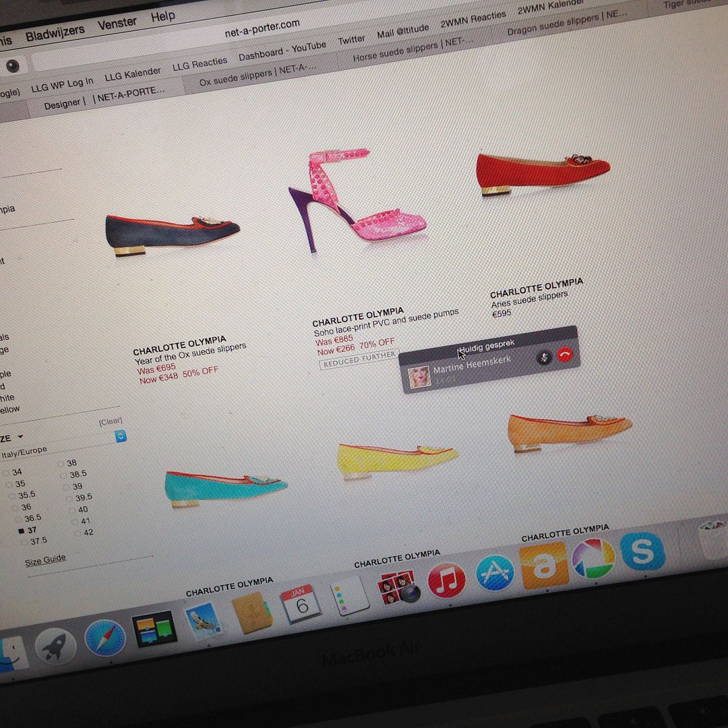This screenshot has height=728, width=728.
Task: Open Help menu in menu bar
Action: coord(163,17)
